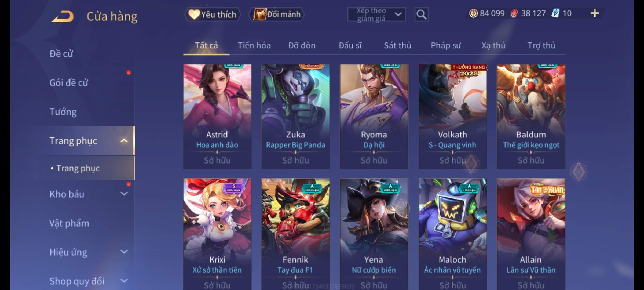
Task: Open Yêu thích favorites heart button
Action: point(213,14)
